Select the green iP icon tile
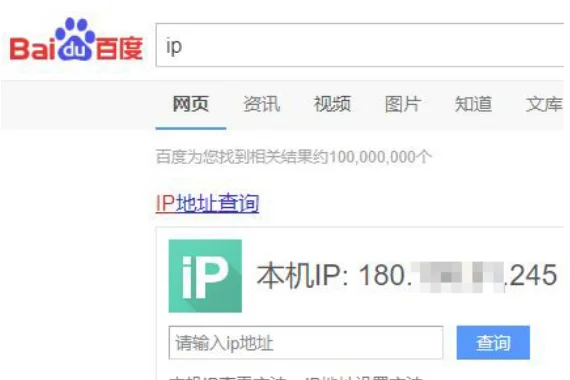The height and width of the screenshot is (380, 570). point(205,276)
